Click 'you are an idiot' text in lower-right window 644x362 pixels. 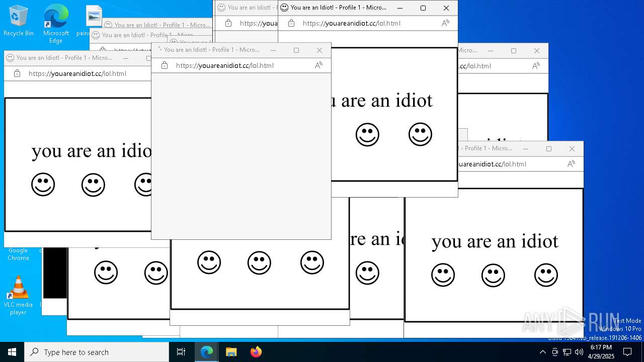coord(495,242)
